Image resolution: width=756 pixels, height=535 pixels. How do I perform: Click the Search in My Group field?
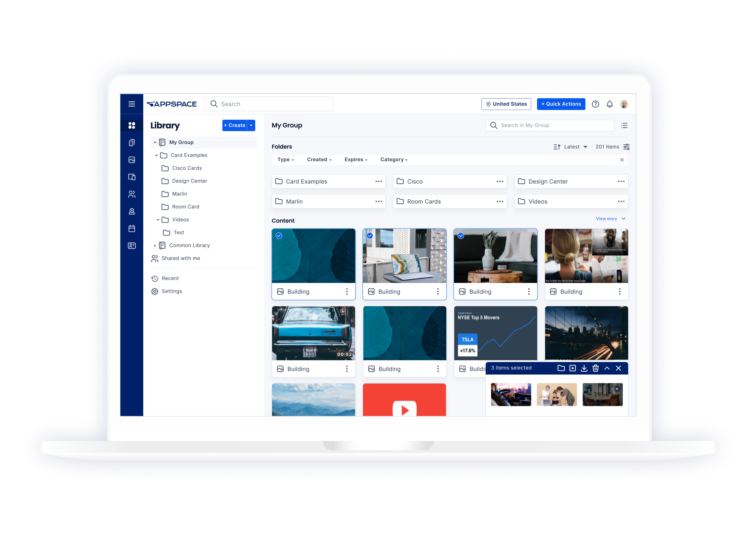pyautogui.click(x=549, y=125)
